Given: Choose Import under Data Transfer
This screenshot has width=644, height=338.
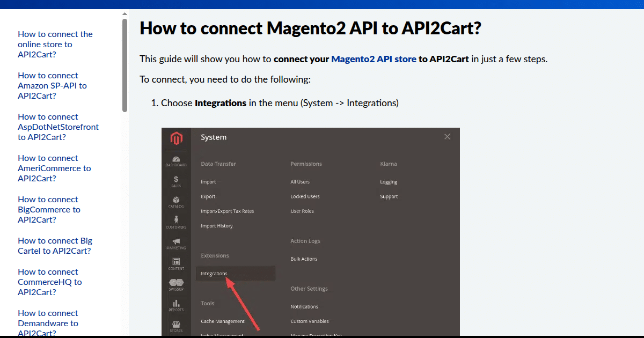Looking at the screenshot, I should [x=208, y=182].
